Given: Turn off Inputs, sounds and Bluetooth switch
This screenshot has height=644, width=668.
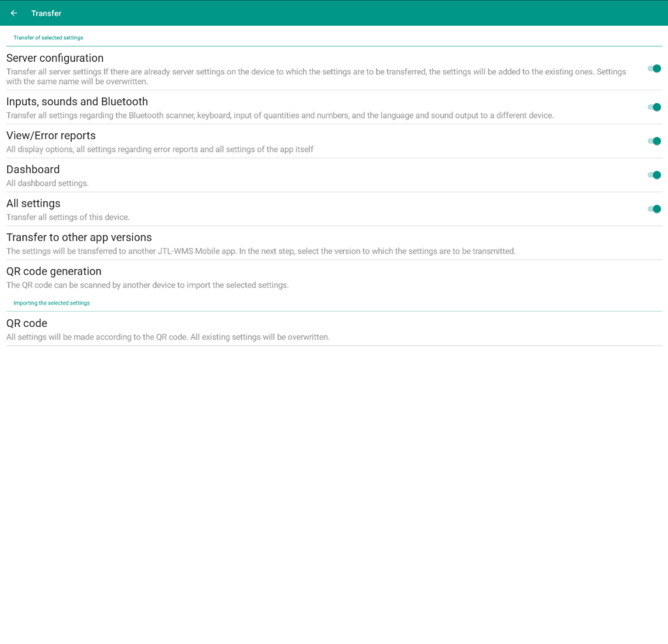Looking at the screenshot, I should tap(654, 107).
